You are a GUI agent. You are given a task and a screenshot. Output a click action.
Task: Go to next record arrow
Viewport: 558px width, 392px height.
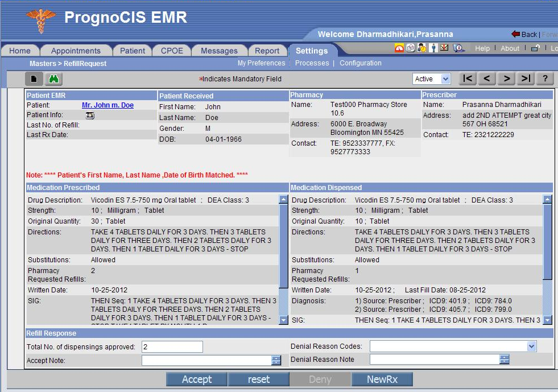[507, 79]
